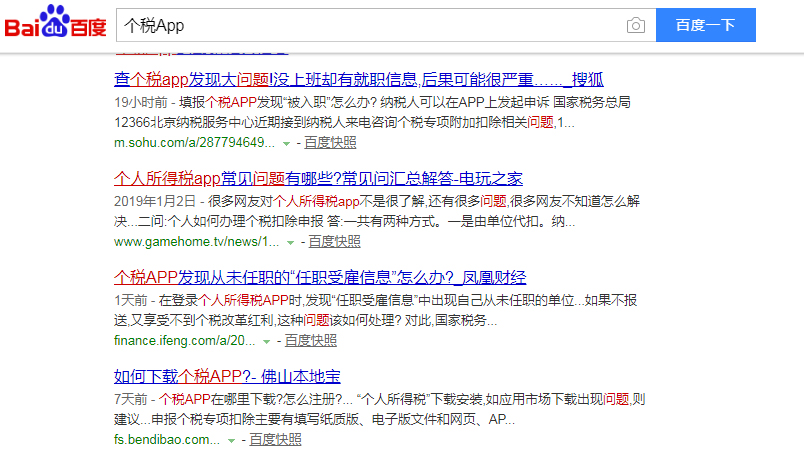The image size is (804, 452).
Task: Click the m.sohu.com/a/287794649 URL text
Action: (194, 142)
